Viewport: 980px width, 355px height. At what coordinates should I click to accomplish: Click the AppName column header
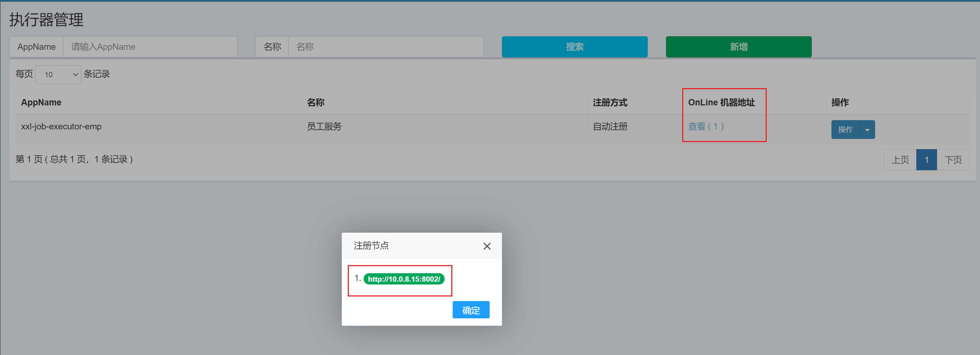(41, 102)
